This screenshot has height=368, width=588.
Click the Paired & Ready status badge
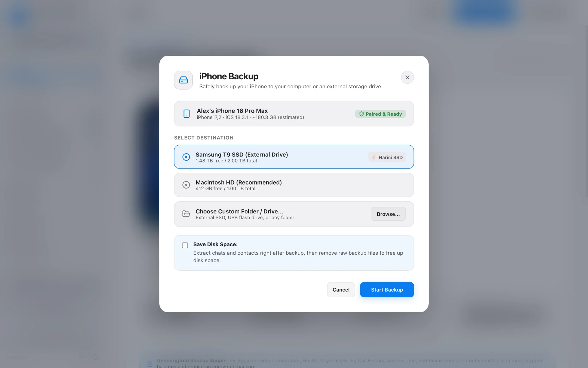(380, 114)
